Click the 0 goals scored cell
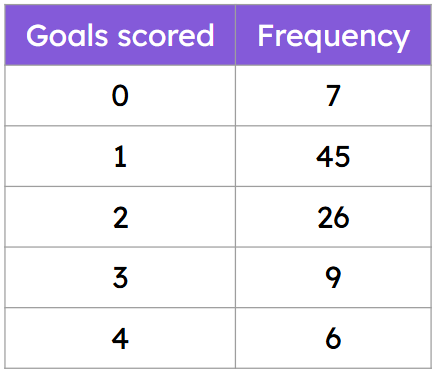438x375 pixels. click(x=120, y=96)
